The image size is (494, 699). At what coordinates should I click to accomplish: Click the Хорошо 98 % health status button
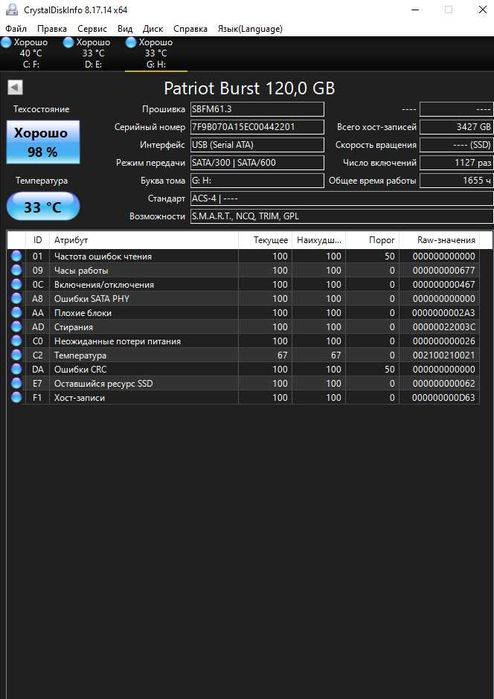(43, 142)
